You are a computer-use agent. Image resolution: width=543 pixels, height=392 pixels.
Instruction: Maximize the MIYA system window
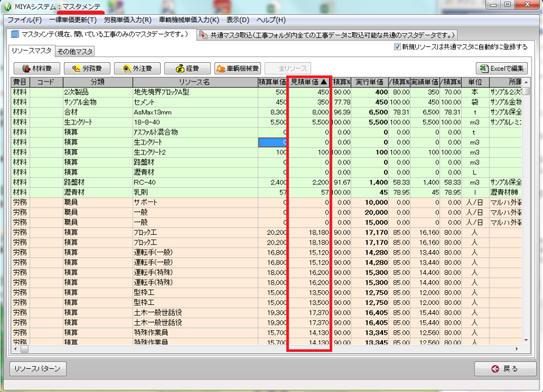click(x=507, y=5)
